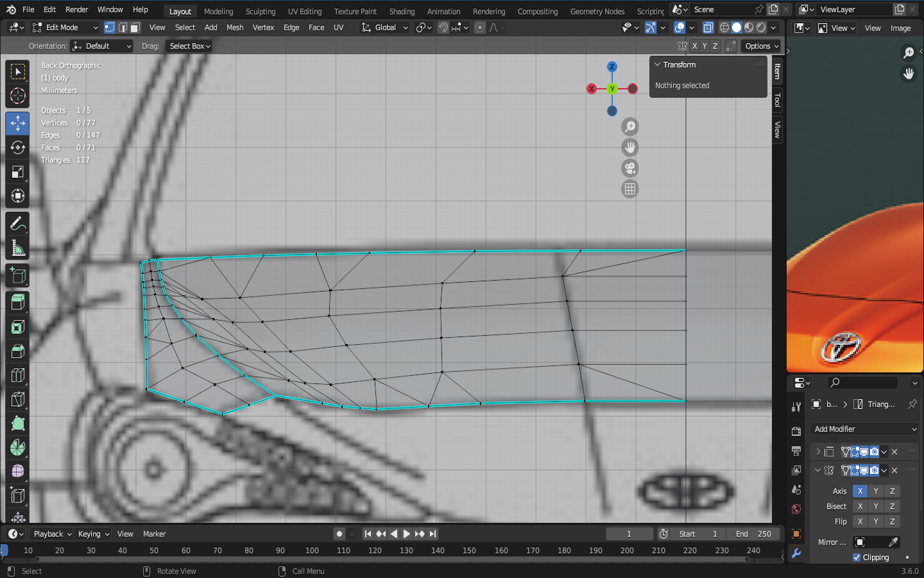Activate the Extrude Region tool

[x=18, y=302]
